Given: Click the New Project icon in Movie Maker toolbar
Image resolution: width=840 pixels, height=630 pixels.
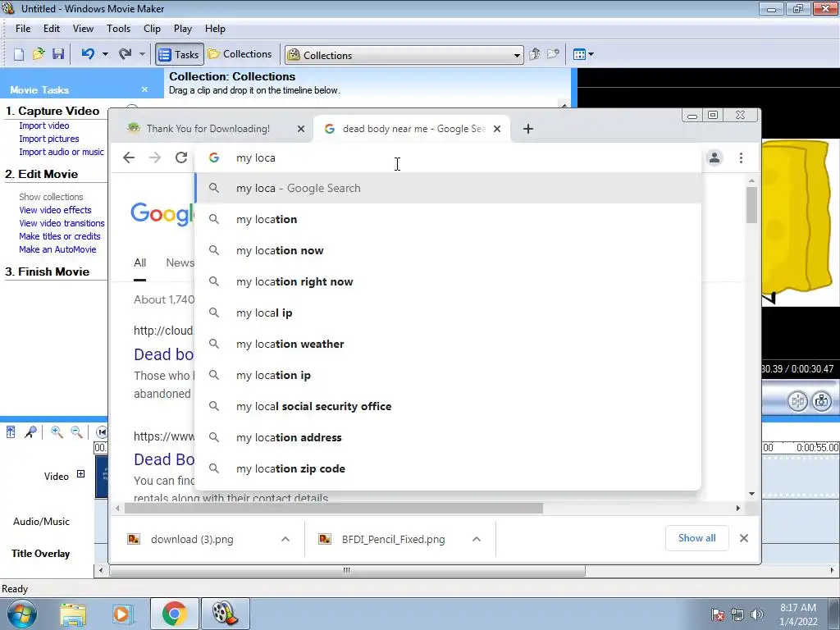Looking at the screenshot, I should [x=19, y=54].
